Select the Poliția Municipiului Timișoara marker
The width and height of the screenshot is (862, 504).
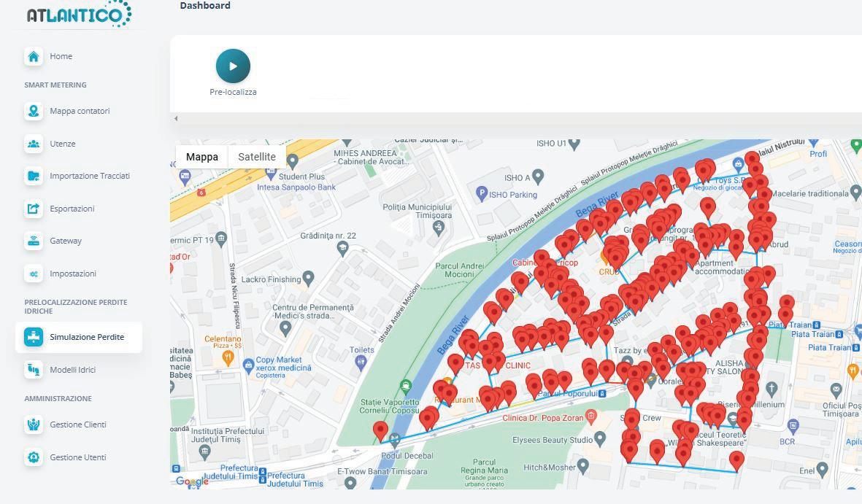tap(439, 228)
